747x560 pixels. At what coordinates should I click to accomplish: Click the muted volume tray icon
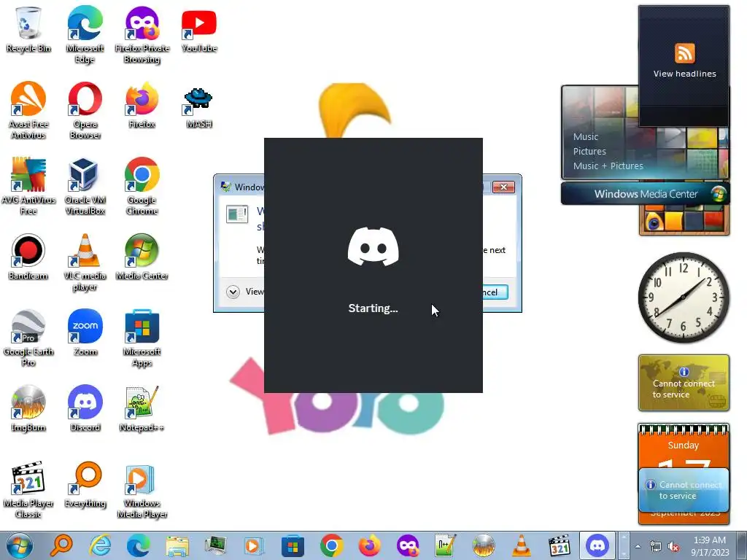pyautogui.click(x=673, y=547)
